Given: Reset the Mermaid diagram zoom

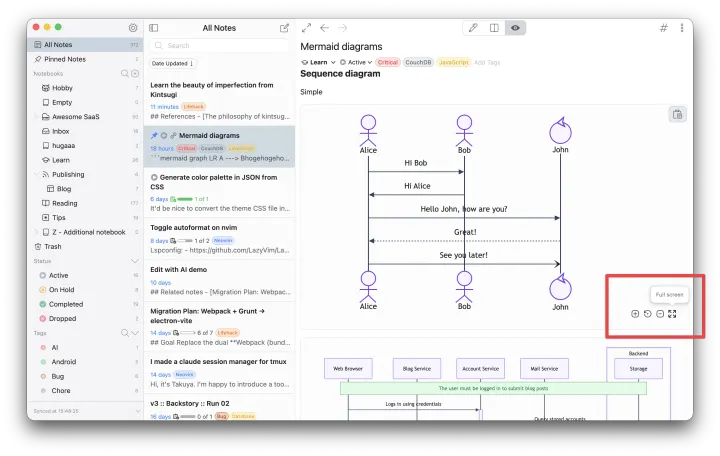Looking at the screenshot, I should point(647,314).
